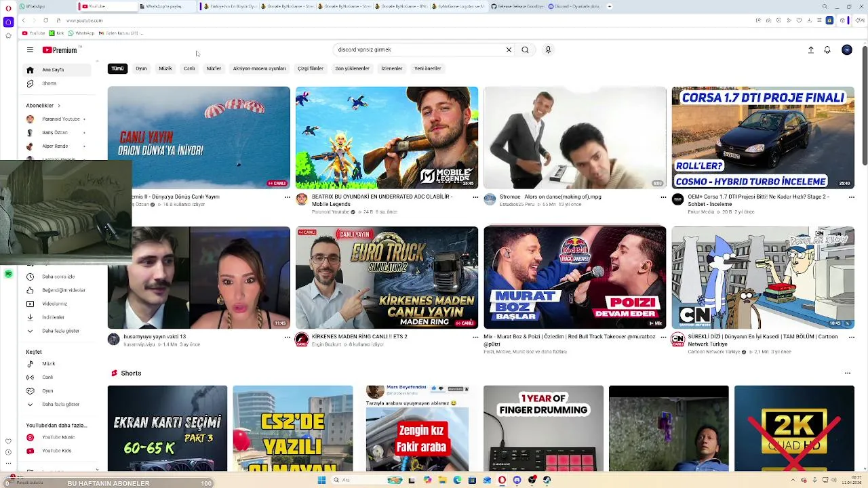
Task: Select the Canlı filter chip
Action: coord(189,68)
